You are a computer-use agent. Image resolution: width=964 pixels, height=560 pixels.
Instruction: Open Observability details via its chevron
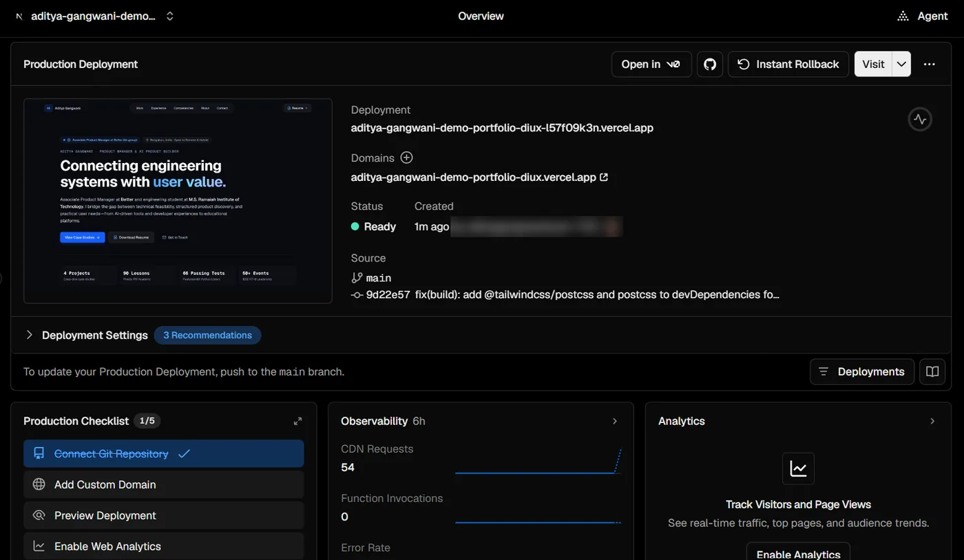coord(615,421)
